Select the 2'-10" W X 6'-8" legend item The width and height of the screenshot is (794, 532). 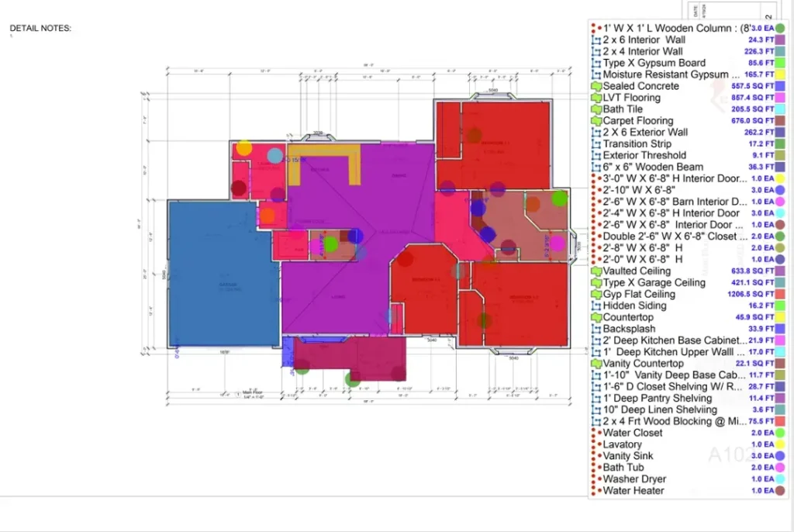(x=689, y=190)
